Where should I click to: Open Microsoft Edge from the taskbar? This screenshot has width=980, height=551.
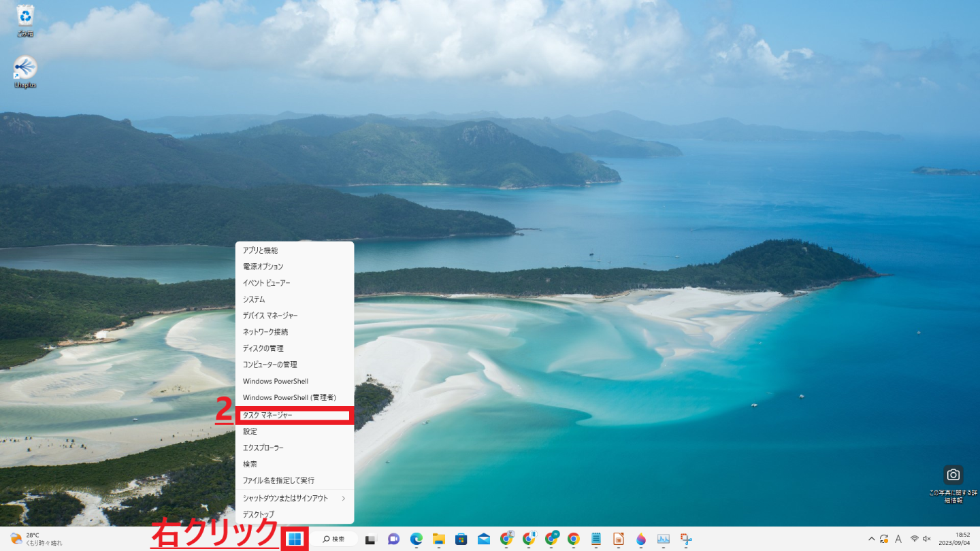(416, 539)
